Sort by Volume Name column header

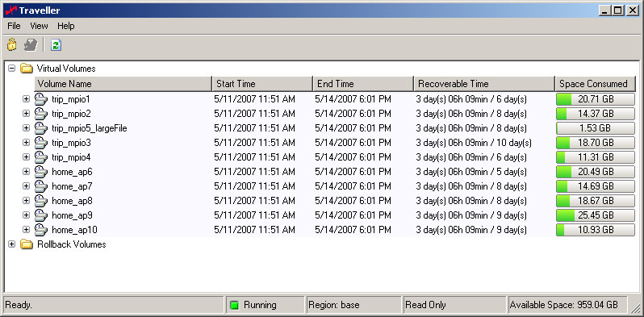click(x=123, y=84)
